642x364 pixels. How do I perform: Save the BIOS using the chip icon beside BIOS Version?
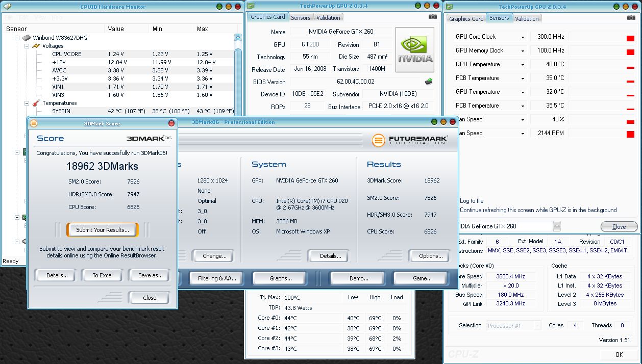point(429,82)
